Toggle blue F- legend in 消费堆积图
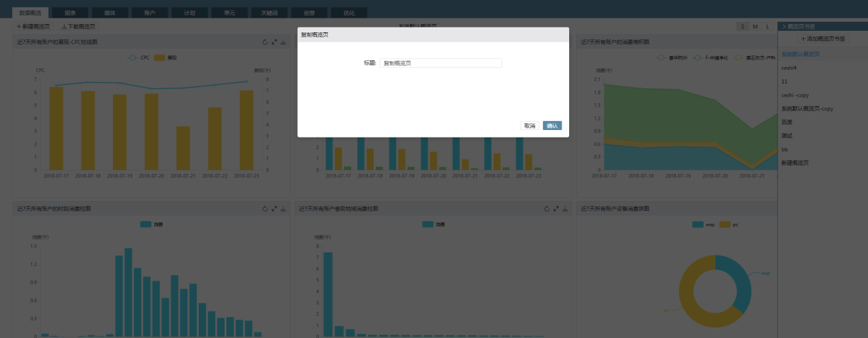 [x=711, y=58]
